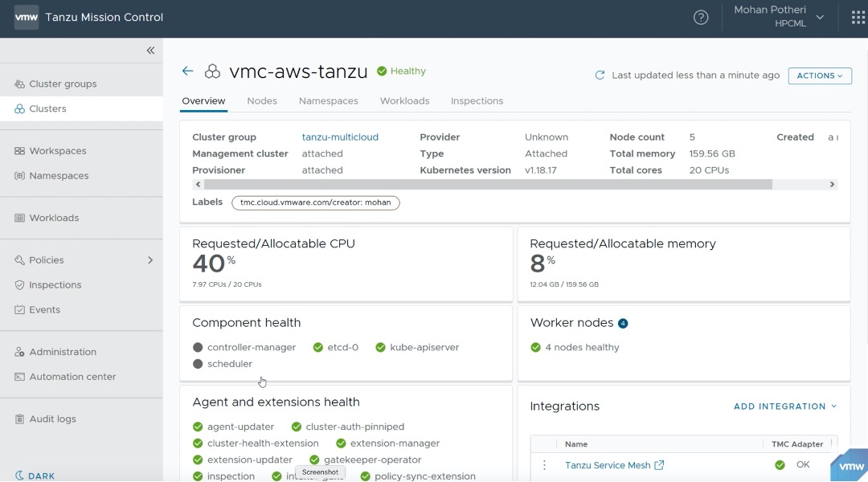Open Audit logs from sidebar
This screenshot has width=868, height=482.
pyautogui.click(x=52, y=419)
